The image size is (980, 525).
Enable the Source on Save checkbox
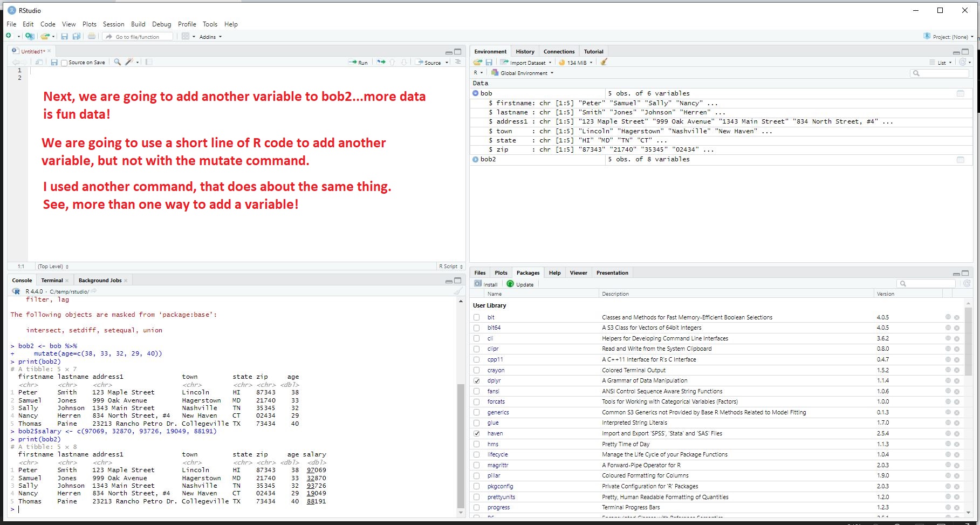click(x=65, y=63)
